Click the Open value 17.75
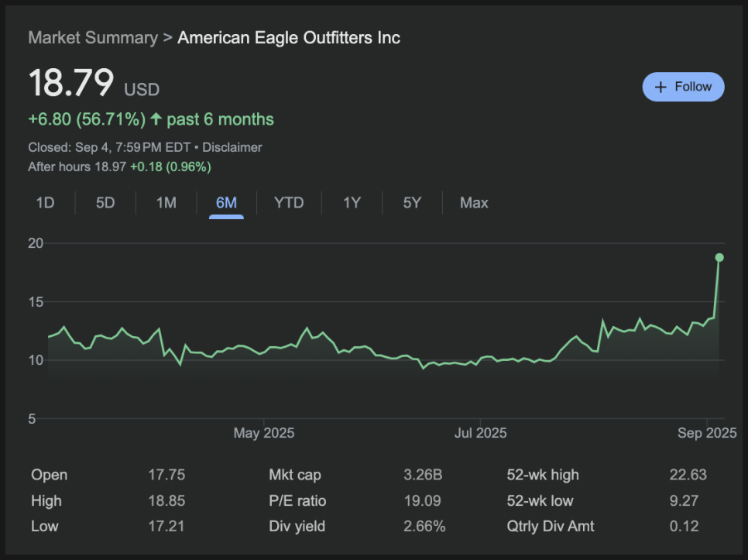 click(x=166, y=475)
